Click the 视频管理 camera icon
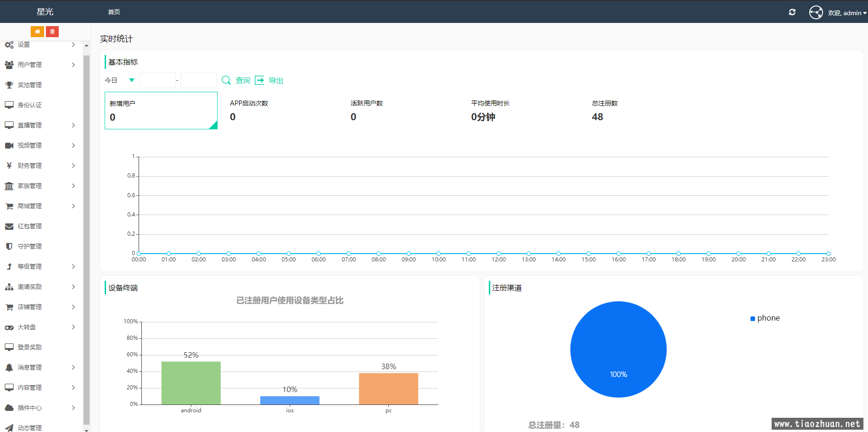This screenshot has height=432, width=868. 9,145
